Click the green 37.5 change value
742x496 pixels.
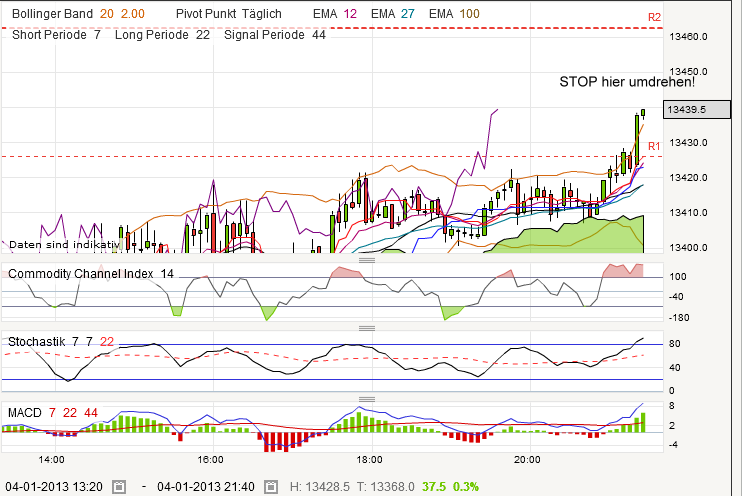pos(434,487)
